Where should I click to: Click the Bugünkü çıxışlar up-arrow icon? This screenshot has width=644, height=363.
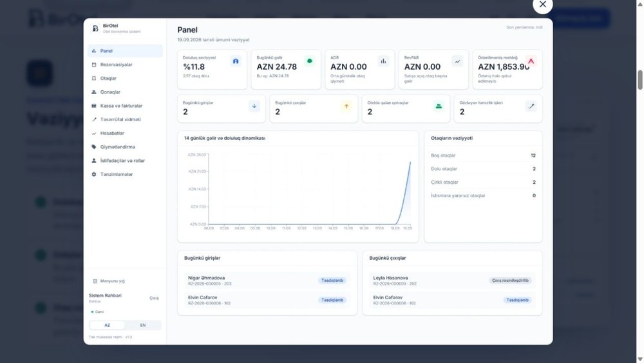click(346, 106)
